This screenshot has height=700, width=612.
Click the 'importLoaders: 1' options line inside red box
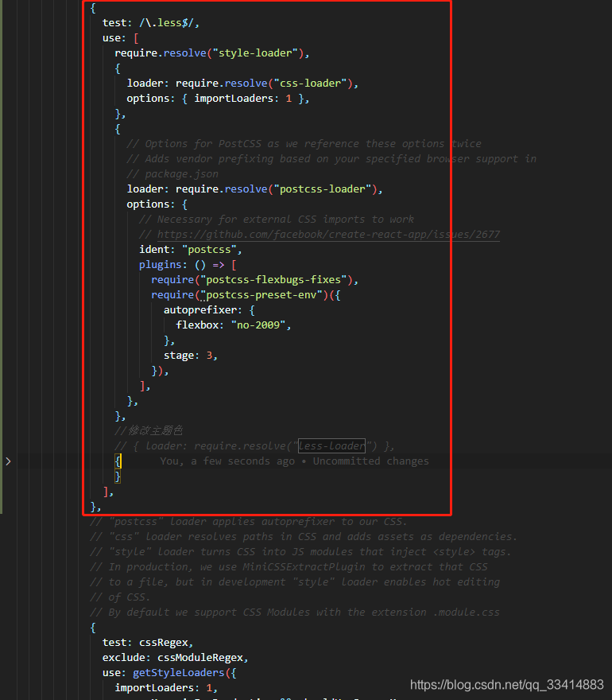pyautogui.click(x=218, y=99)
